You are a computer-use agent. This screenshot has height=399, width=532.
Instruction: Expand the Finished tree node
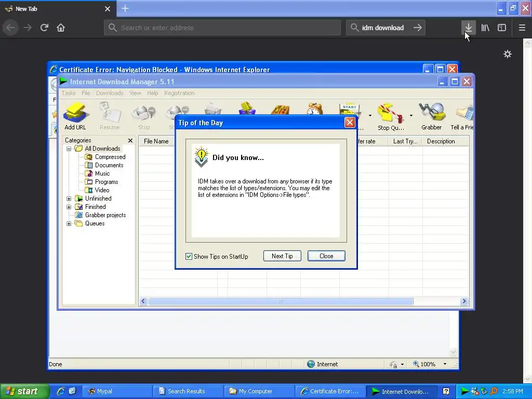pos(69,207)
